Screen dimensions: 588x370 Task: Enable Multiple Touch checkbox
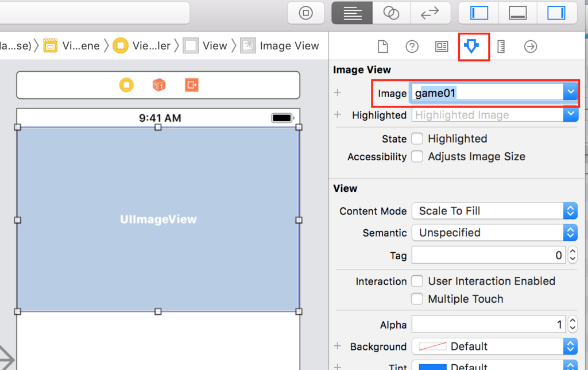coord(417,299)
